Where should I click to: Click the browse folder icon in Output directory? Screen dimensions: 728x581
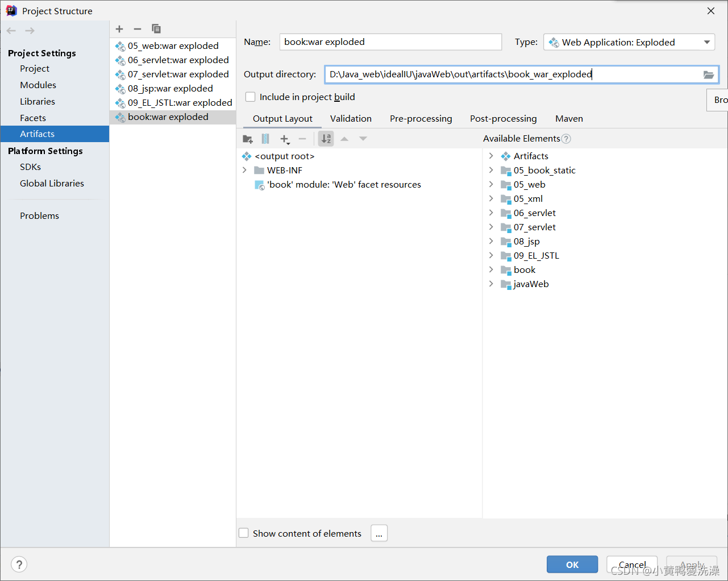point(709,74)
